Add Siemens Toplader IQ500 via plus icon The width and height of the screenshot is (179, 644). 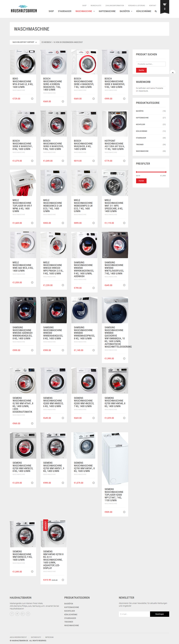pos(124,512)
